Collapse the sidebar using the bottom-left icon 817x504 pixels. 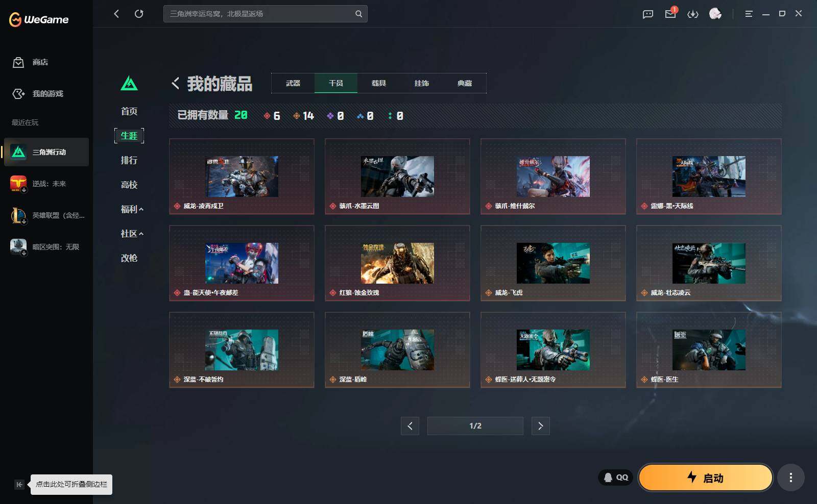(x=19, y=485)
